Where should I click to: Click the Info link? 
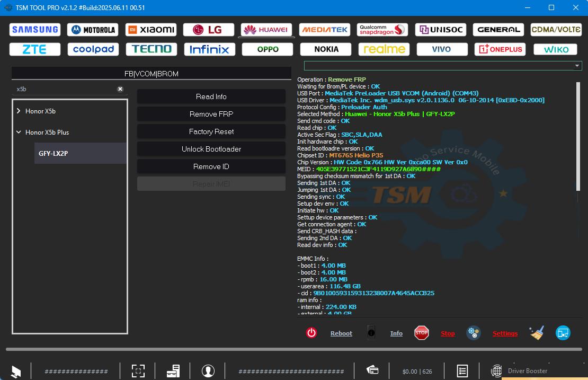click(396, 333)
